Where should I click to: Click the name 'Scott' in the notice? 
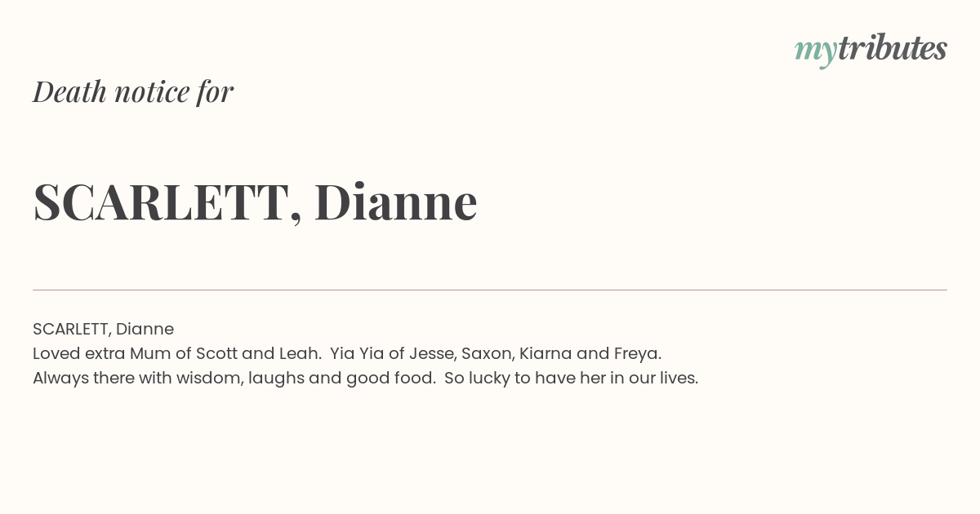(217, 353)
